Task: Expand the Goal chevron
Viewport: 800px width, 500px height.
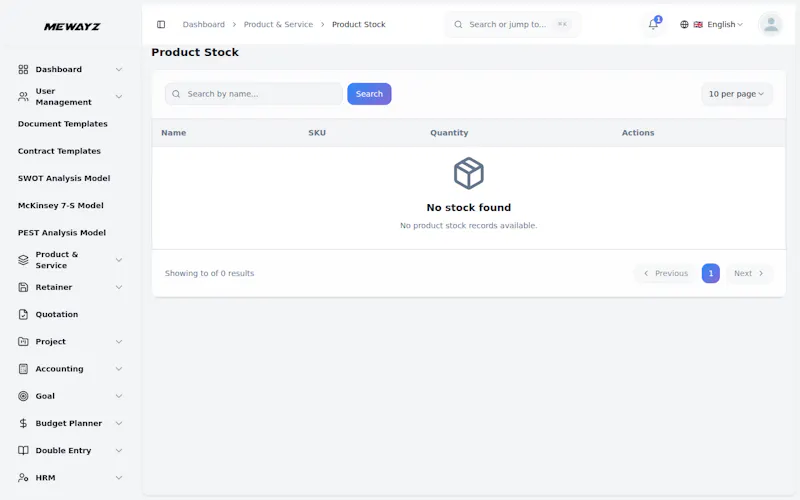Action: (x=119, y=396)
